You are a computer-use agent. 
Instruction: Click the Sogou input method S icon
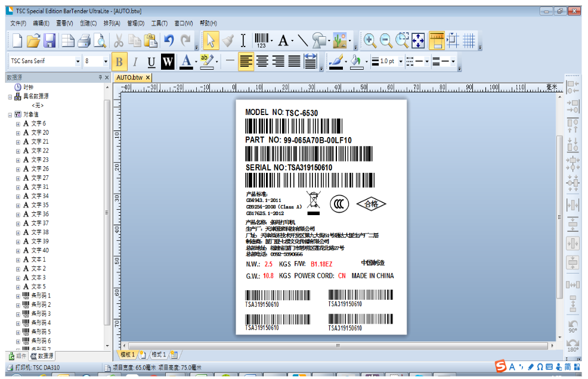pyautogui.click(x=500, y=366)
